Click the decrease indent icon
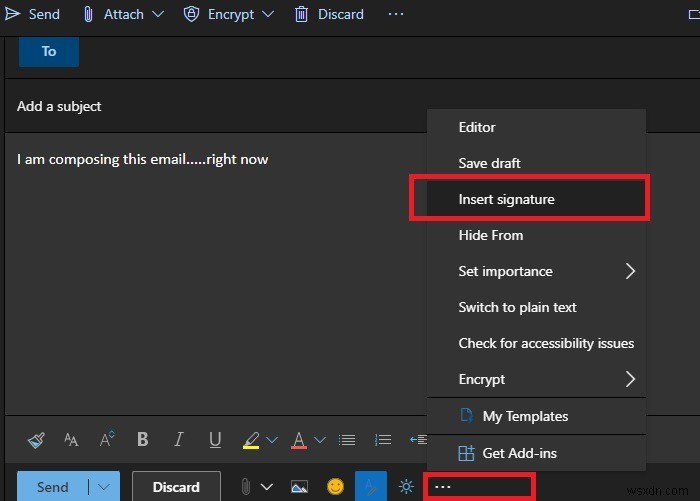Screen dimensions: 700x501 pos(418,440)
